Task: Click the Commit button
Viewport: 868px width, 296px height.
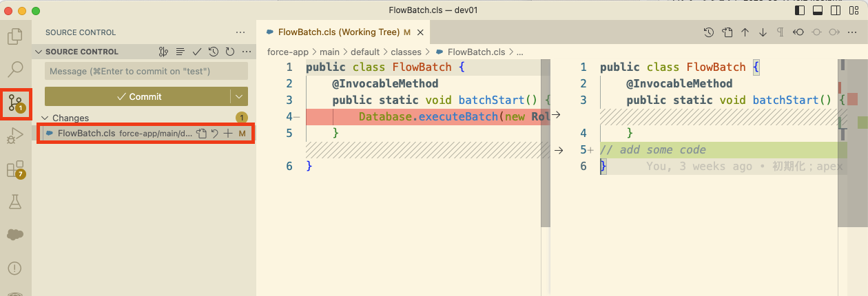Action: pos(138,96)
